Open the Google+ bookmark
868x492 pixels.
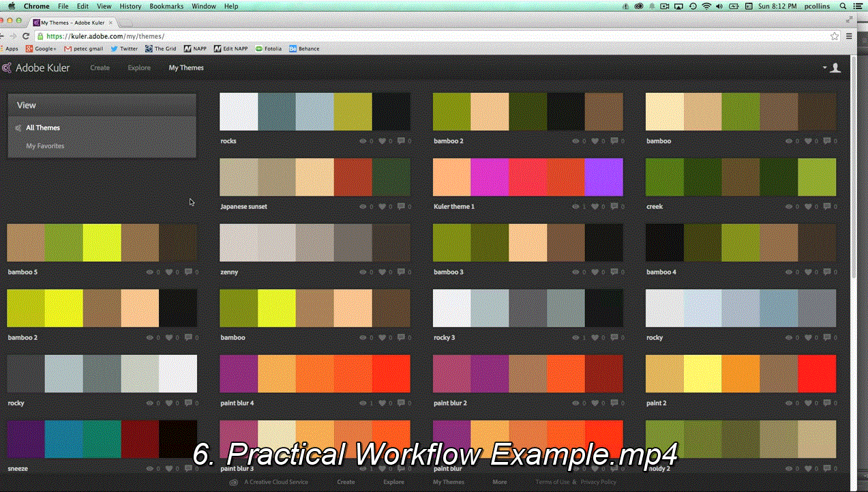pos(41,48)
